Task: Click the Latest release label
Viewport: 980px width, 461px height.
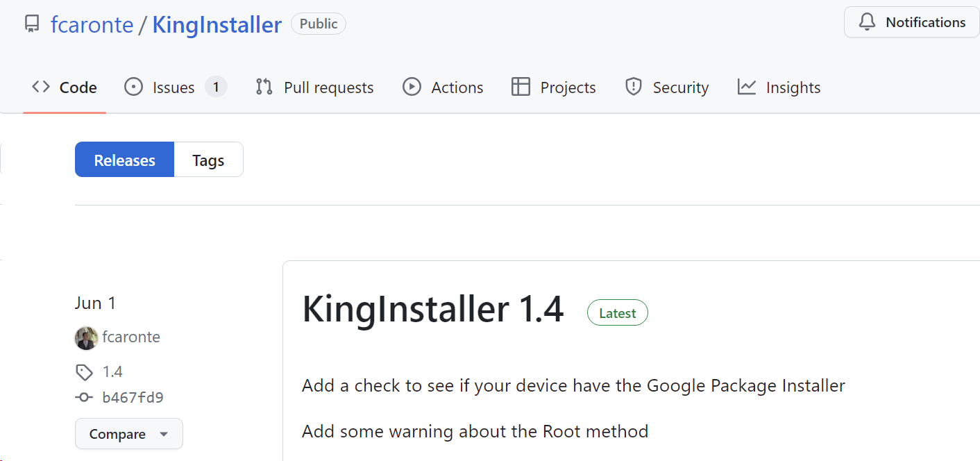Action: 617,313
